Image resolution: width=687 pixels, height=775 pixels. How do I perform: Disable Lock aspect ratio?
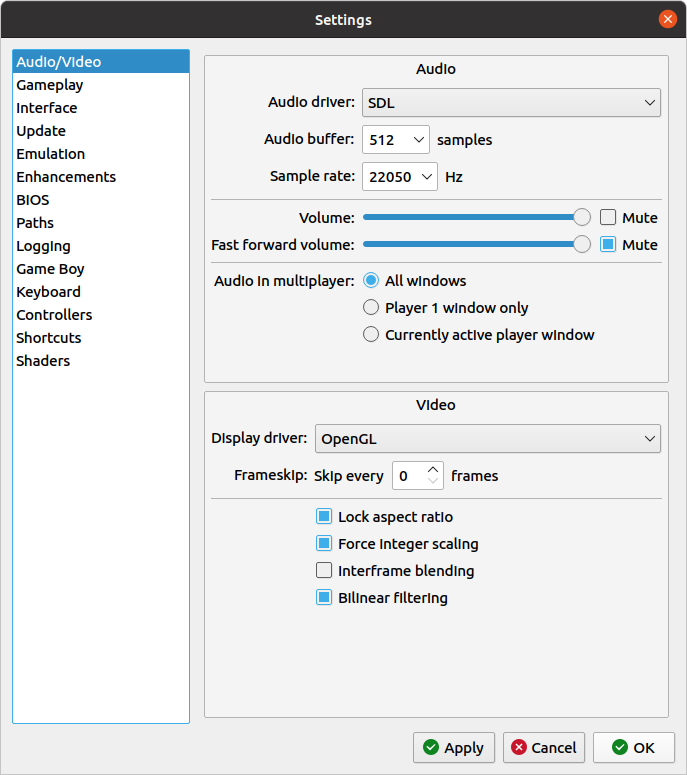(x=324, y=517)
